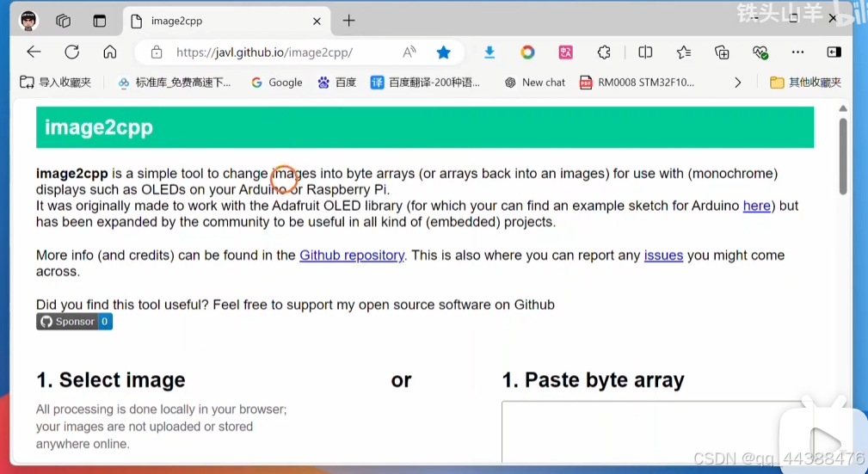Open the New chat bookmark
This screenshot has width=868, height=474.
tap(535, 83)
